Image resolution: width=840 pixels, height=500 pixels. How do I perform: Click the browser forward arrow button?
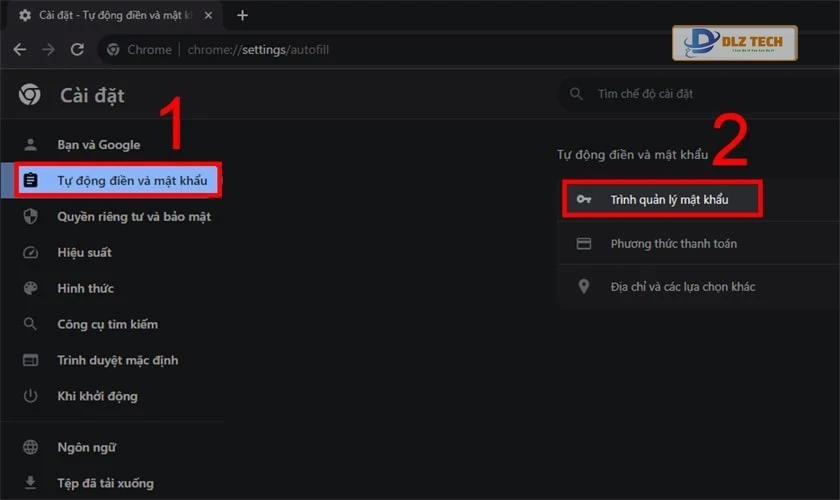(48, 50)
